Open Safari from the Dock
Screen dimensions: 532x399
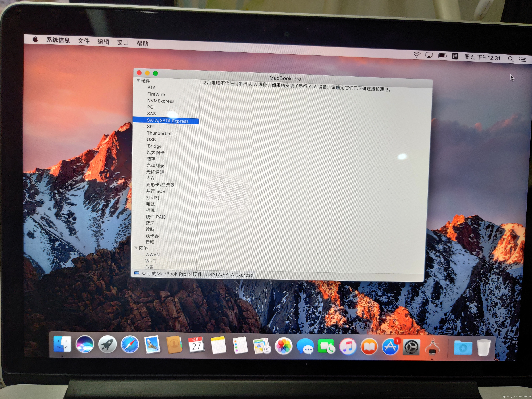point(130,344)
